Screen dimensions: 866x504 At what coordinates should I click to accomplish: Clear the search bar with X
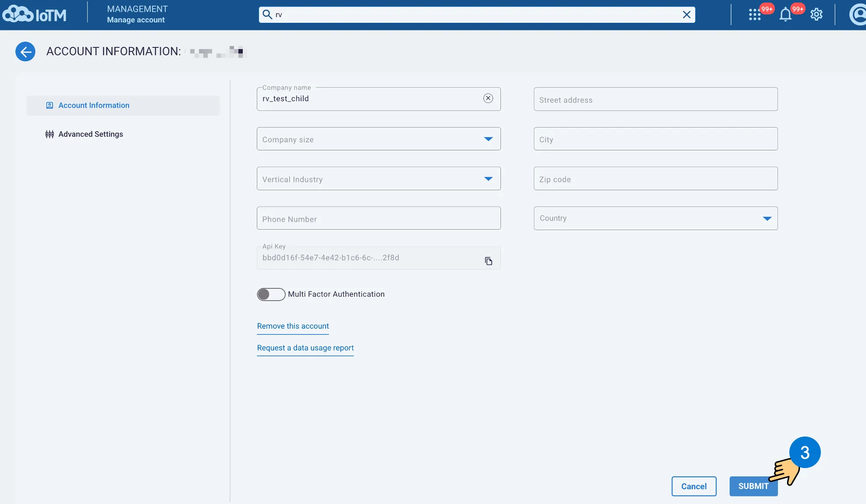point(687,14)
